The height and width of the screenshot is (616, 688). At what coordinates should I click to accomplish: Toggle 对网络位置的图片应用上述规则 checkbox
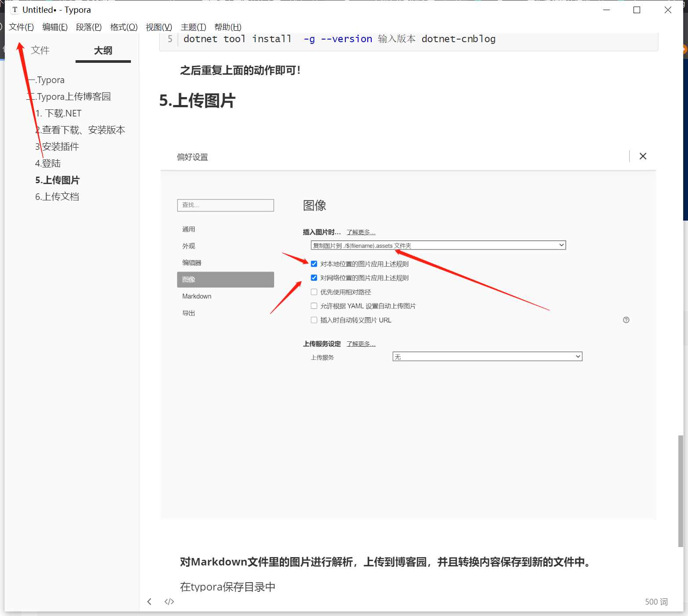click(x=314, y=278)
